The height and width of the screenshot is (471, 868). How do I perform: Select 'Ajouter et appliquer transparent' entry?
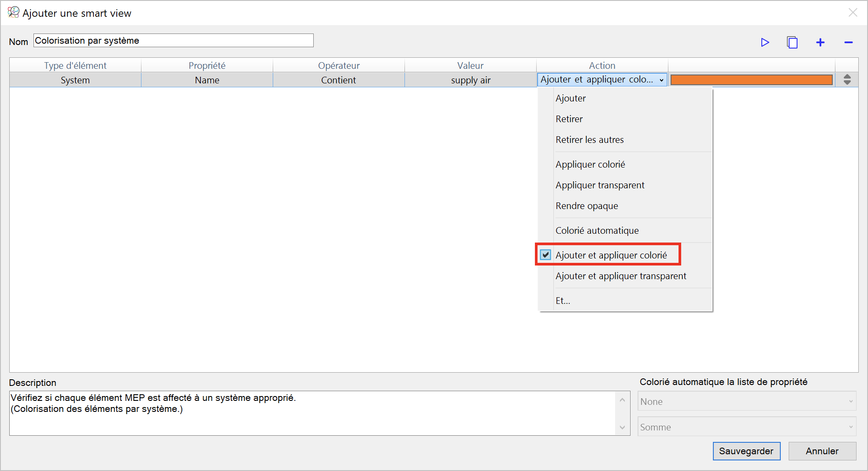point(626,276)
